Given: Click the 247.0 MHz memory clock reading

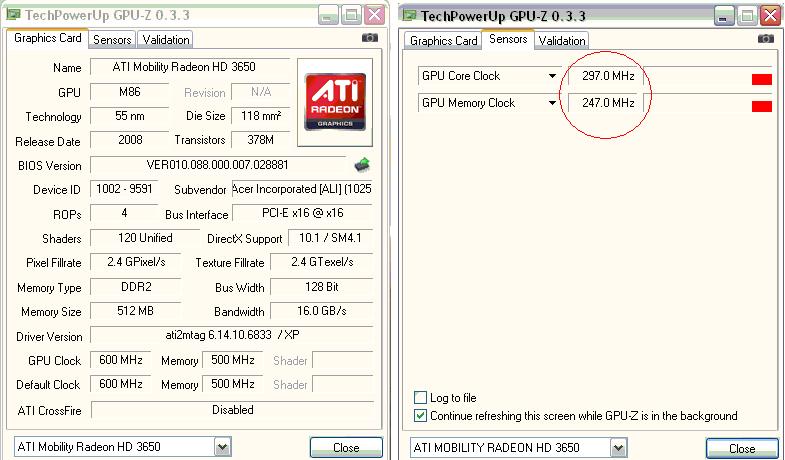Looking at the screenshot, I should pos(608,103).
